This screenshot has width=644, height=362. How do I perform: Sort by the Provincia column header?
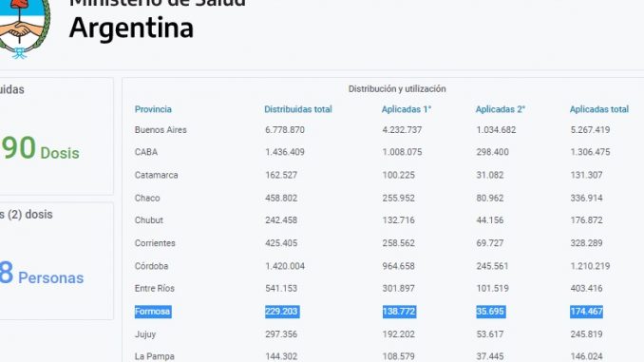153,109
